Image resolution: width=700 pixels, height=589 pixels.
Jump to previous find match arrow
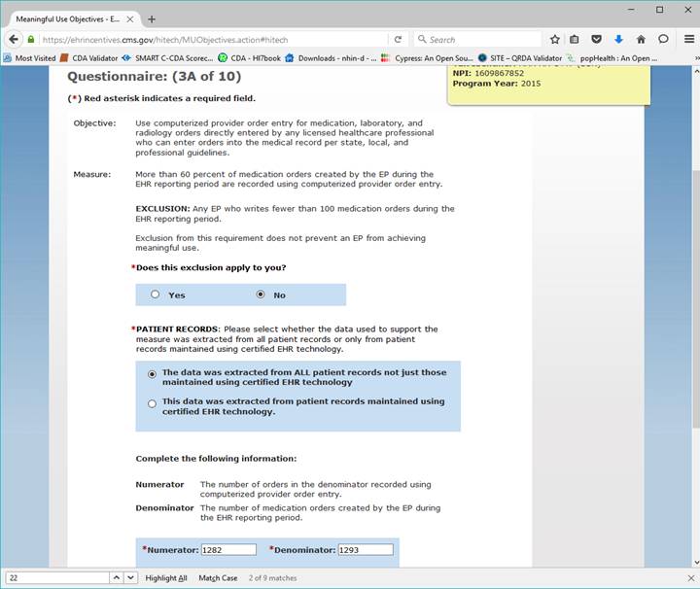point(115,578)
